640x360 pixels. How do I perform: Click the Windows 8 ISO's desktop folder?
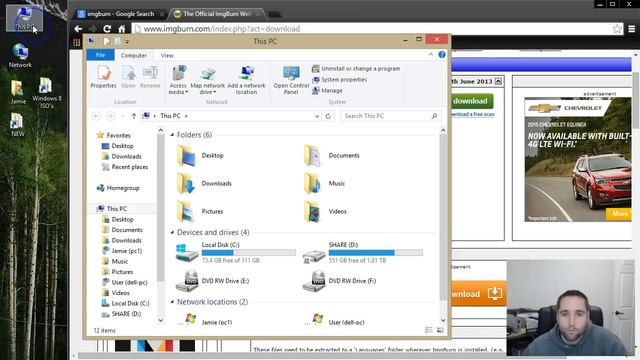pyautogui.click(x=47, y=93)
